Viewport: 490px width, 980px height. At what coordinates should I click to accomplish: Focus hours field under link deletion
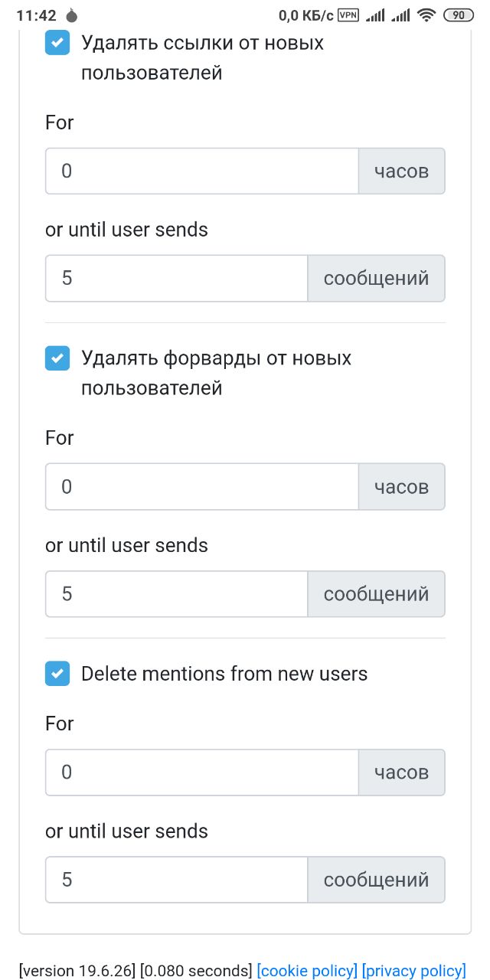click(202, 171)
